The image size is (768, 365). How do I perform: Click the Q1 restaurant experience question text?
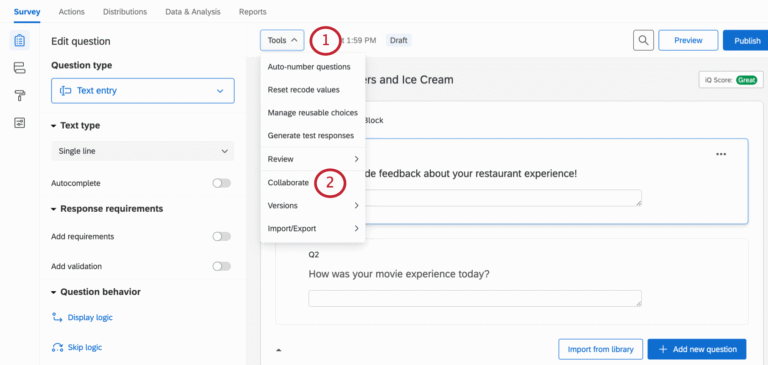point(472,173)
